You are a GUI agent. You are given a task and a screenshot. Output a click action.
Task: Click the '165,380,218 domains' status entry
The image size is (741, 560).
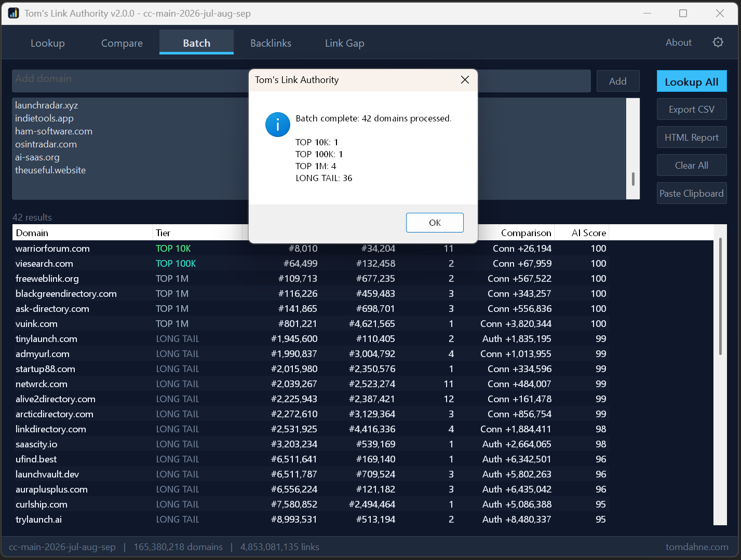178,547
